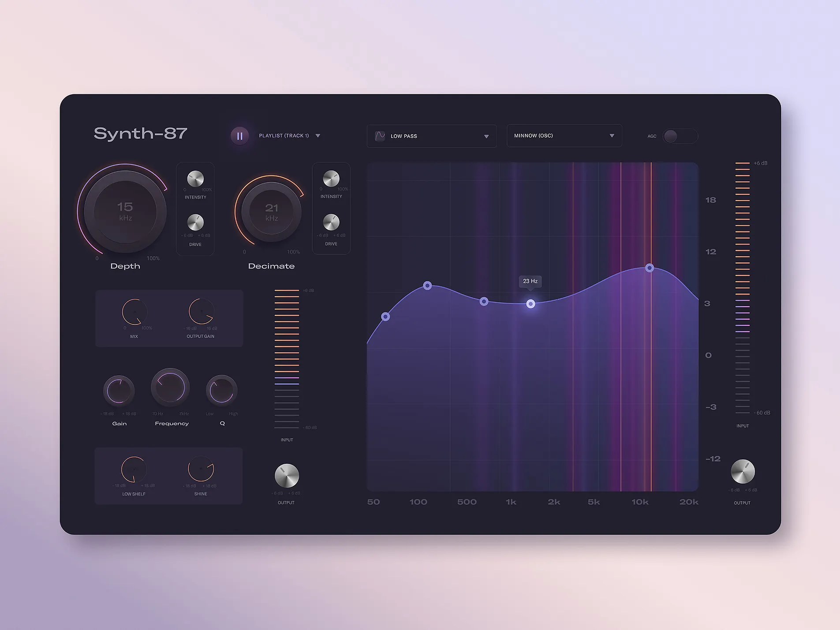The height and width of the screenshot is (630, 840).
Task: Click "–3" on the EQ gain scale
Action: point(711,407)
